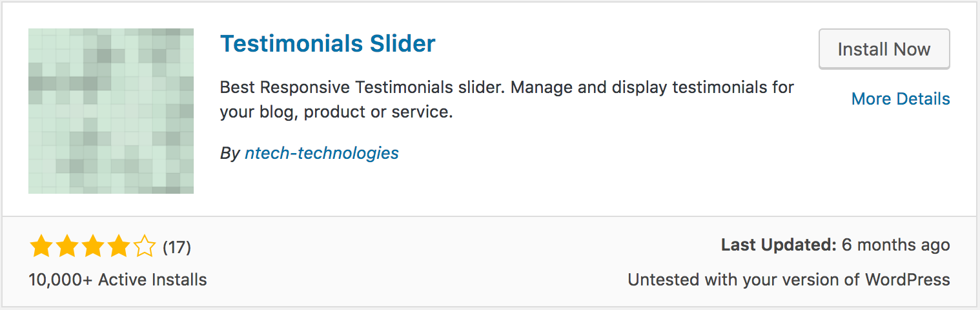The height and width of the screenshot is (310, 980).
Task: Click the third gold rating star
Action: tap(93, 246)
